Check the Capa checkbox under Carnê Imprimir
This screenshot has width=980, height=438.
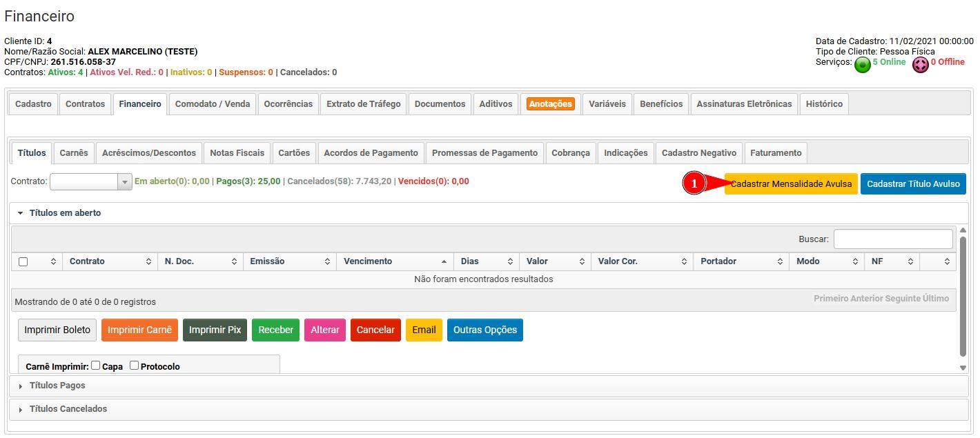coord(95,365)
